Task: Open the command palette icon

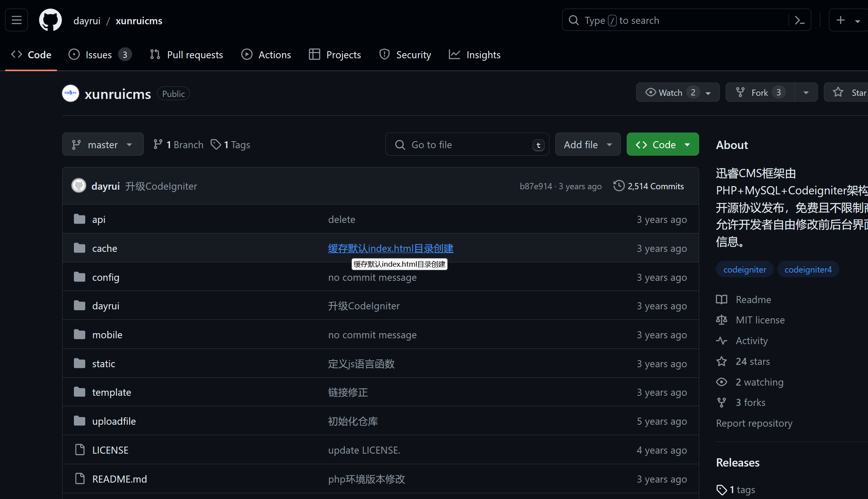Action: 800,20
